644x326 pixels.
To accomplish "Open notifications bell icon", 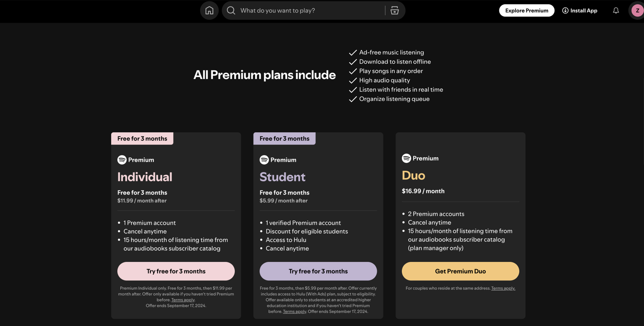I will click(x=616, y=11).
